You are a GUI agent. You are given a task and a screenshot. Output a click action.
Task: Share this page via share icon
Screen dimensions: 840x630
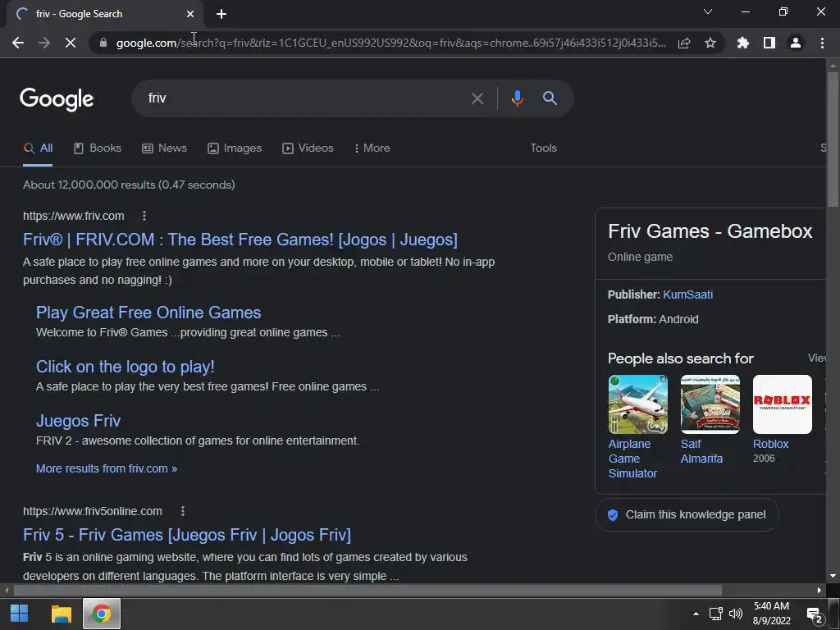[684, 43]
